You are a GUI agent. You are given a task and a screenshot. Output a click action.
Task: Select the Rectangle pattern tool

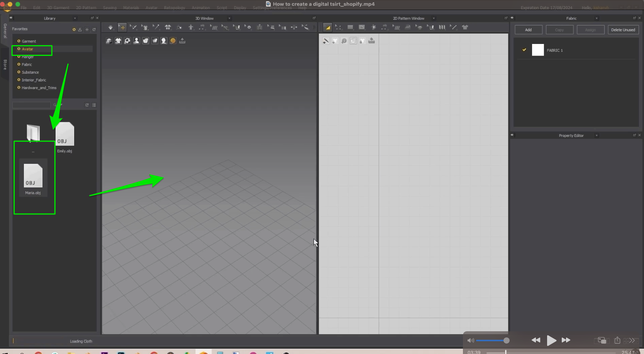click(350, 27)
